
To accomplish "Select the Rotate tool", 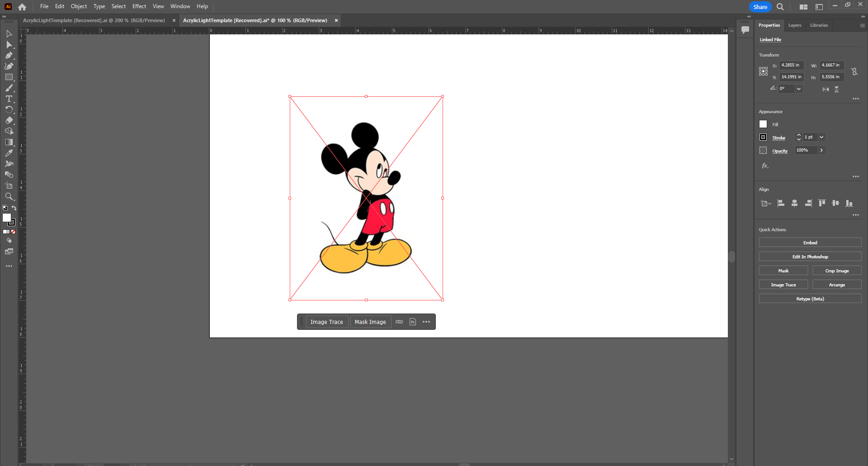I will point(9,109).
